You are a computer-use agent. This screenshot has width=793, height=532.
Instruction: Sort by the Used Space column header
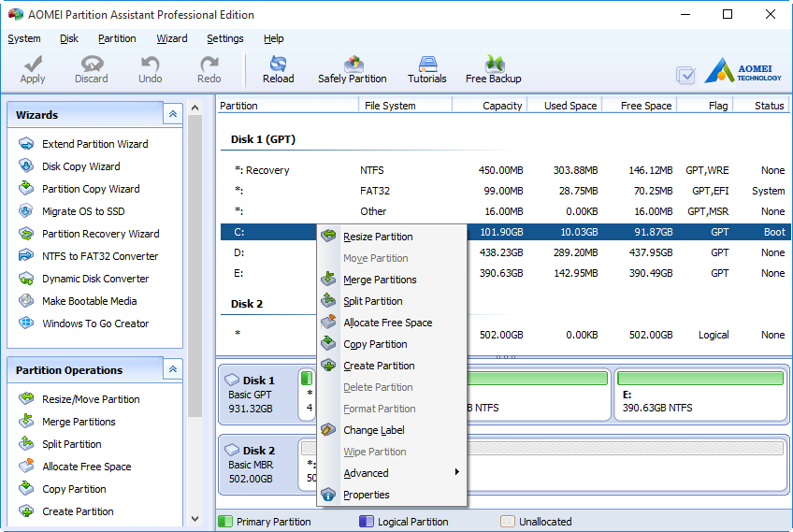click(565, 106)
